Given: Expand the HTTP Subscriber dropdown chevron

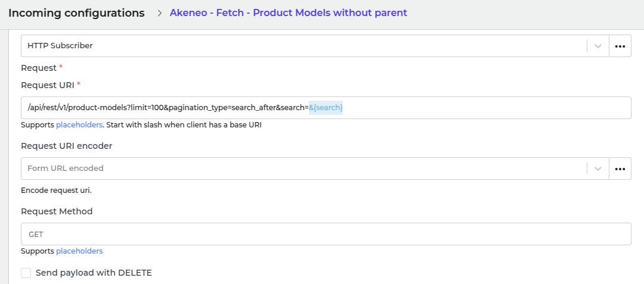Looking at the screenshot, I should 597,46.
